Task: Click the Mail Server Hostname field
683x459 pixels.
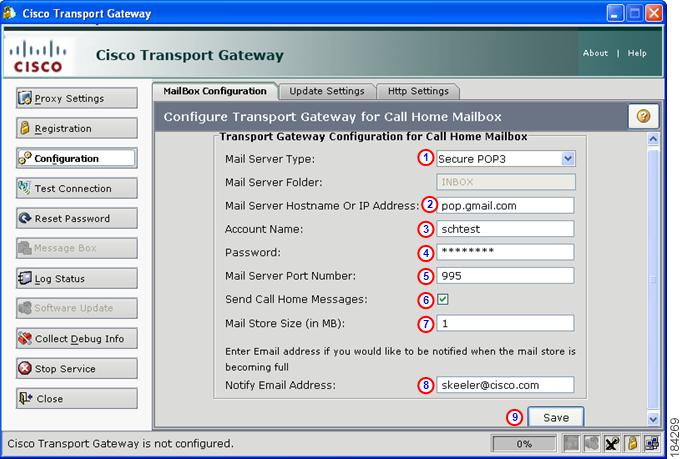Action: point(505,206)
